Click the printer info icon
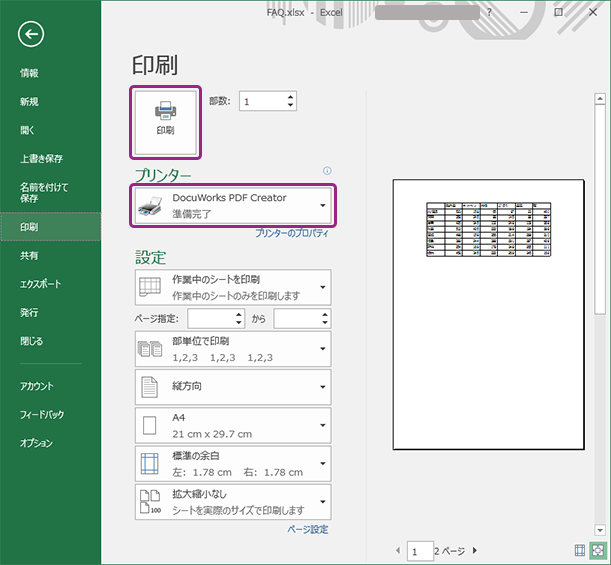The image size is (611, 565). point(326,171)
